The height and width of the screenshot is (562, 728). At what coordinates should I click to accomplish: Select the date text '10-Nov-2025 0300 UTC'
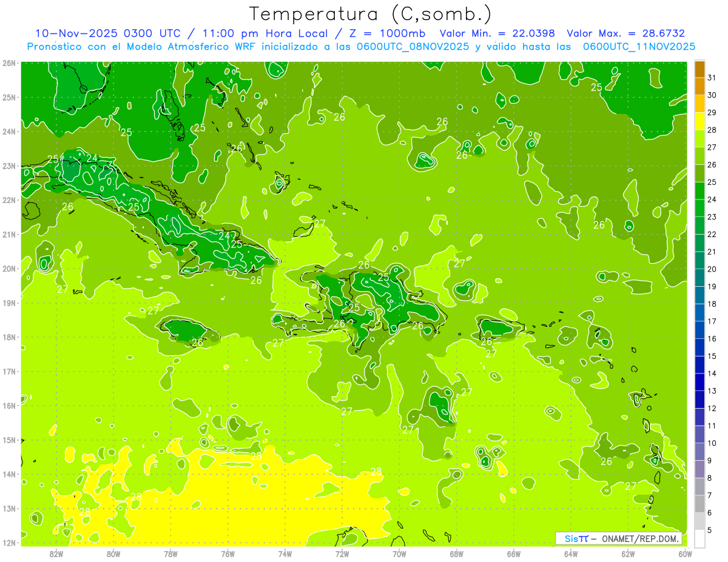(x=109, y=33)
